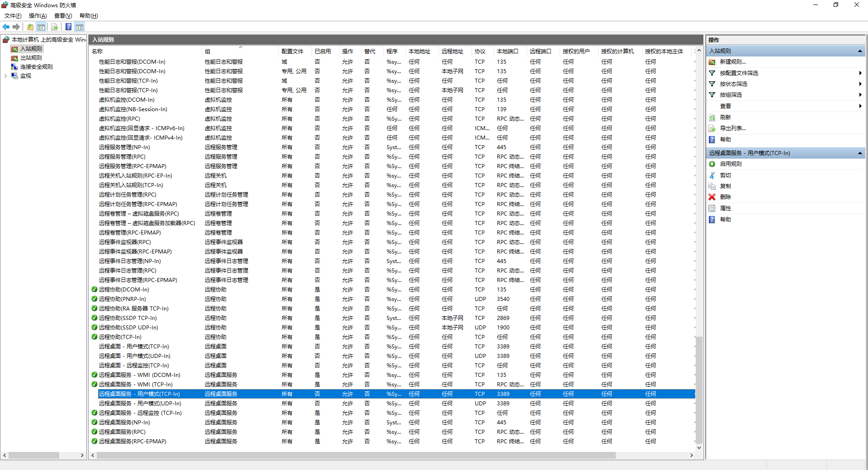868x470 pixels.
Task: Click the 剪切 scissors icon in Actions pane
Action: [x=712, y=175]
